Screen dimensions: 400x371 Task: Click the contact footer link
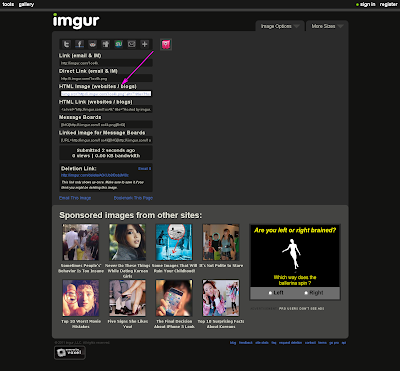(x=310, y=343)
